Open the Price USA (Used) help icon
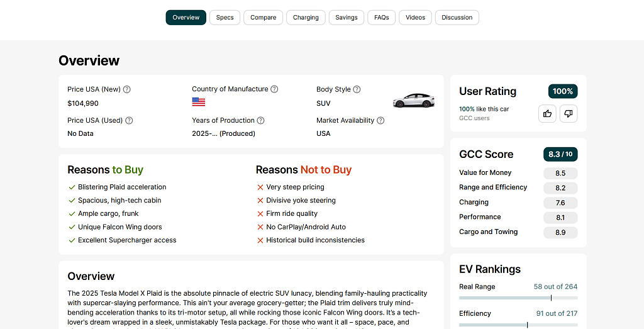The height and width of the screenshot is (329, 644). click(x=129, y=120)
